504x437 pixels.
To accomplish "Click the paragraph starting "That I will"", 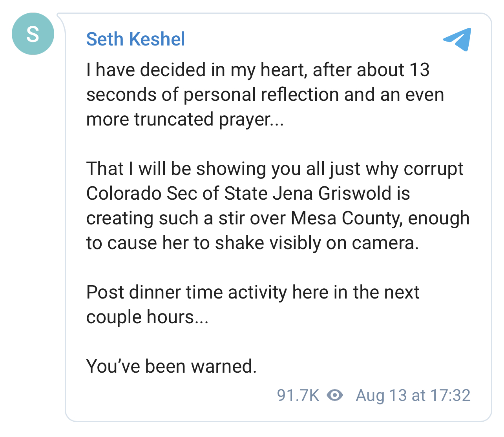I will pyautogui.click(x=278, y=206).
